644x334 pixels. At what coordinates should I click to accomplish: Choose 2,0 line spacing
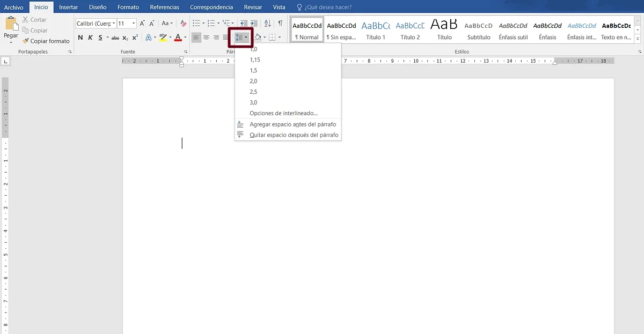[288, 81]
